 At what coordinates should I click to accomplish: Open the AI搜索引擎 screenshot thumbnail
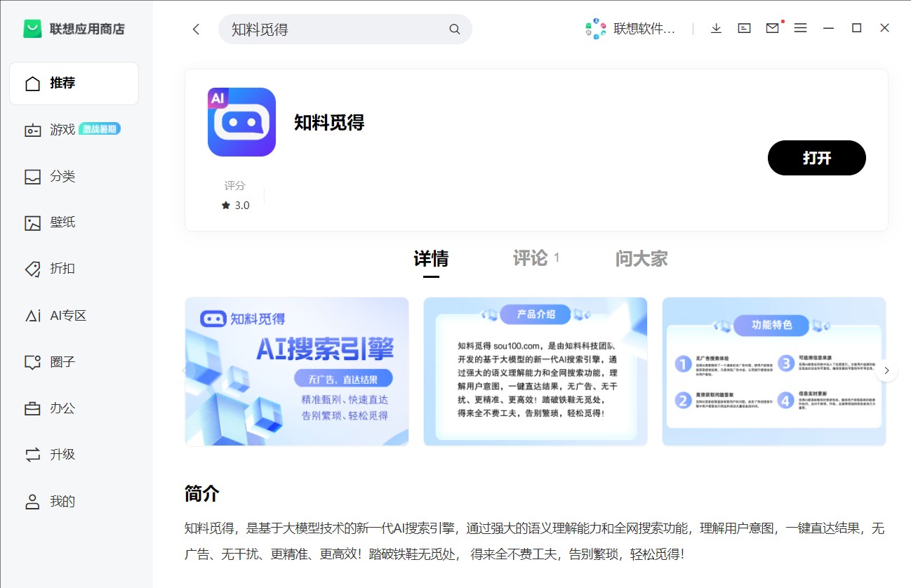[297, 371]
